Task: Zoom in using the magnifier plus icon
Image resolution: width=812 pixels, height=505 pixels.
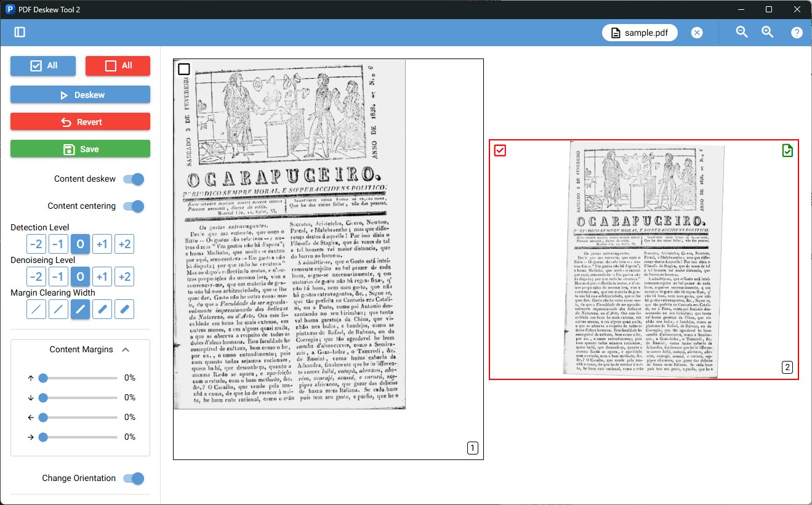Action: [x=767, y=32]
